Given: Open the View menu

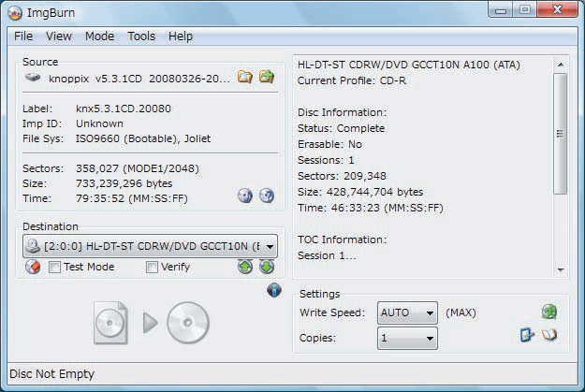Looking at the screenshot, I should click(x=59, y=36).
